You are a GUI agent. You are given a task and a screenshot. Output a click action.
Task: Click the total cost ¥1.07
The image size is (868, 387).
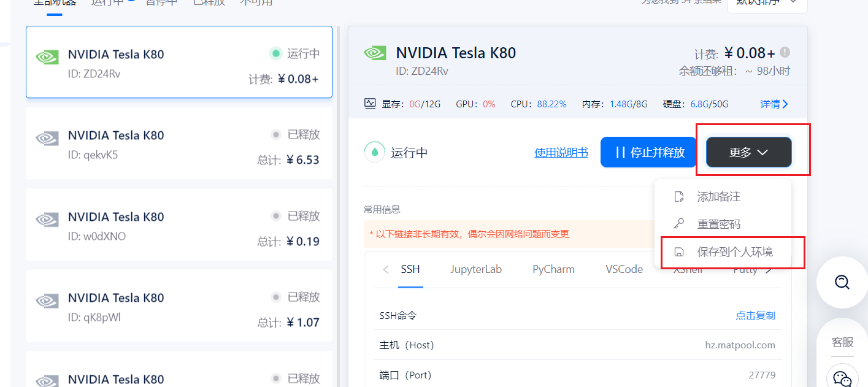(x=302, y=323)
